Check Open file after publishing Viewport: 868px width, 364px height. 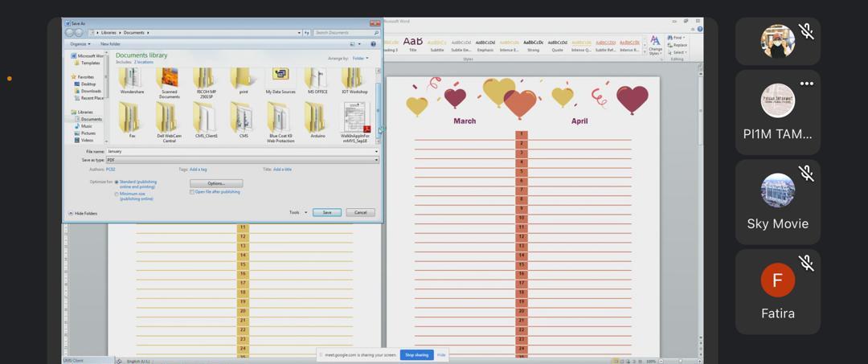[x=191, y=192]
